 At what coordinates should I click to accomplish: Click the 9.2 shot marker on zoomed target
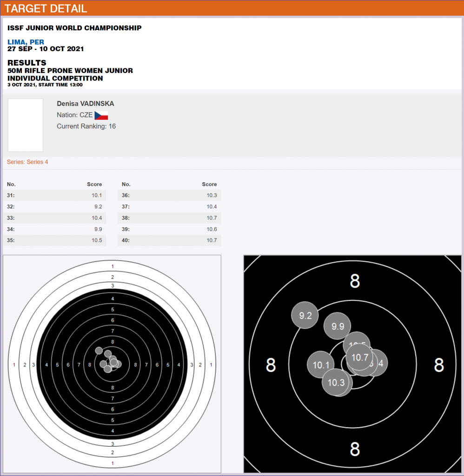(x=305, y=316)
